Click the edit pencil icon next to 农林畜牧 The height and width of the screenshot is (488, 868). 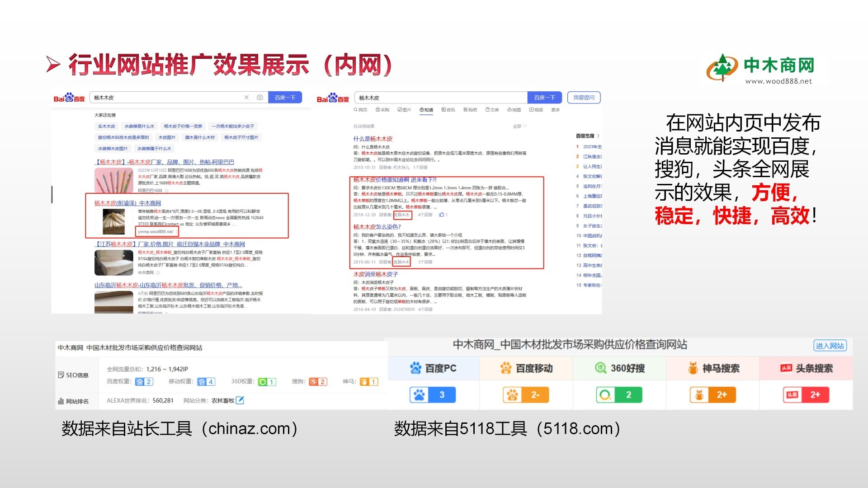pyautogui.click(x=240, y=400)
